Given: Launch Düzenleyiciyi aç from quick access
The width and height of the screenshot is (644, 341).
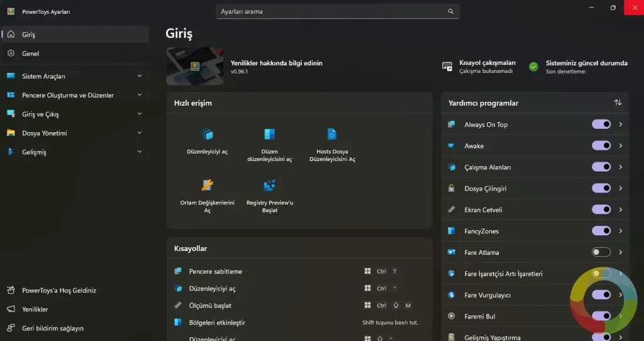Looking at the screenshot, I should (207, 141).
